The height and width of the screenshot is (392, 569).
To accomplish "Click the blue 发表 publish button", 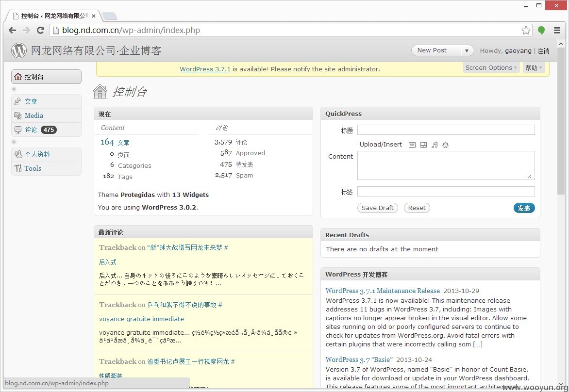I will click(x=524, y=208).
